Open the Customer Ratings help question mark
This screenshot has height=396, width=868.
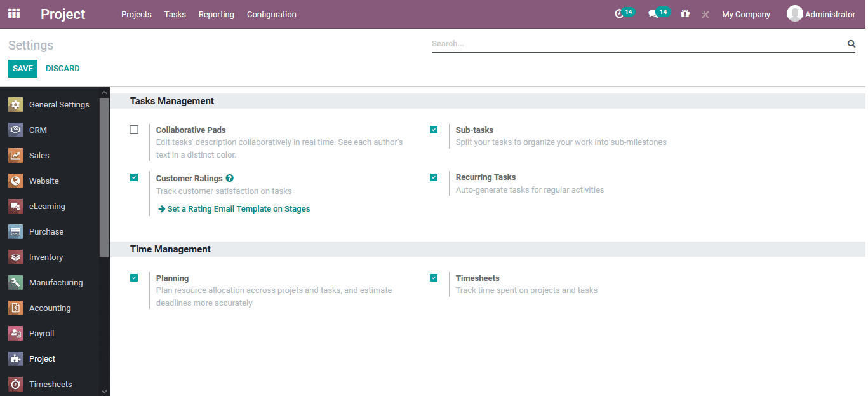tap(229, 178)
